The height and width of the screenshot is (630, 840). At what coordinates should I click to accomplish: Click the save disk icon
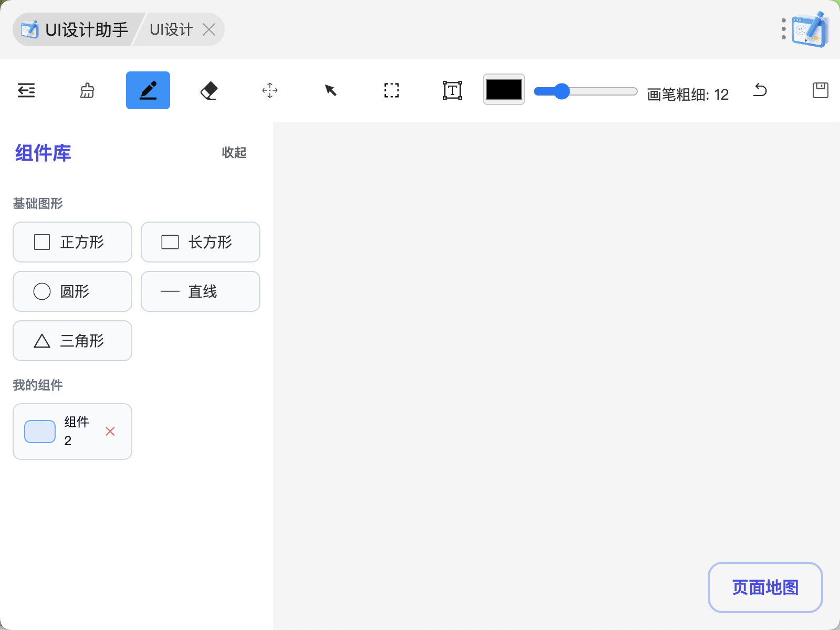(x=820, y=90)
